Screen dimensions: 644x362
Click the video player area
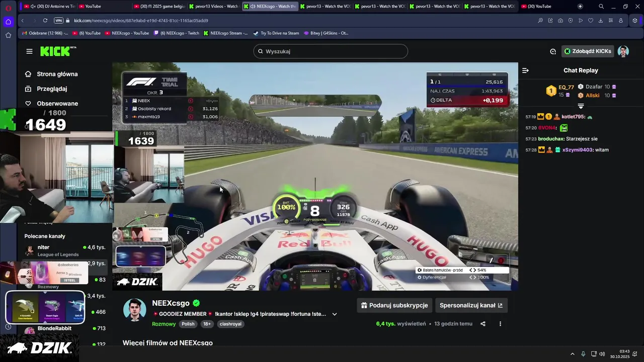click(315, 176)
